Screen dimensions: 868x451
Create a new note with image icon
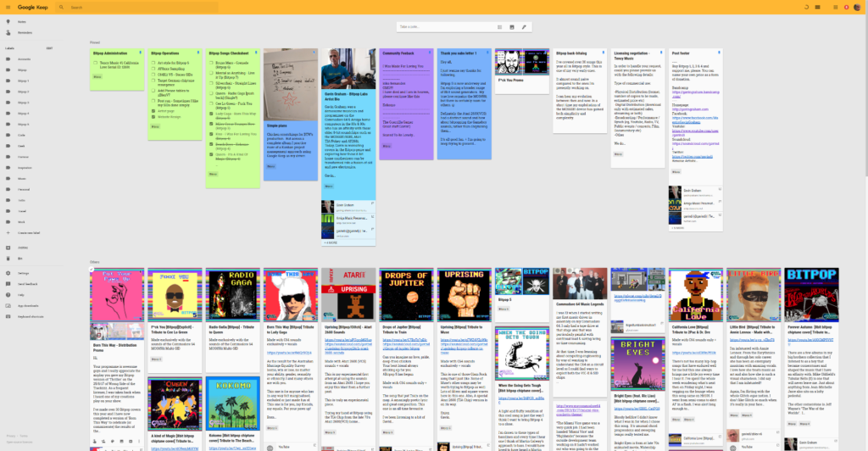coord(511,26)
